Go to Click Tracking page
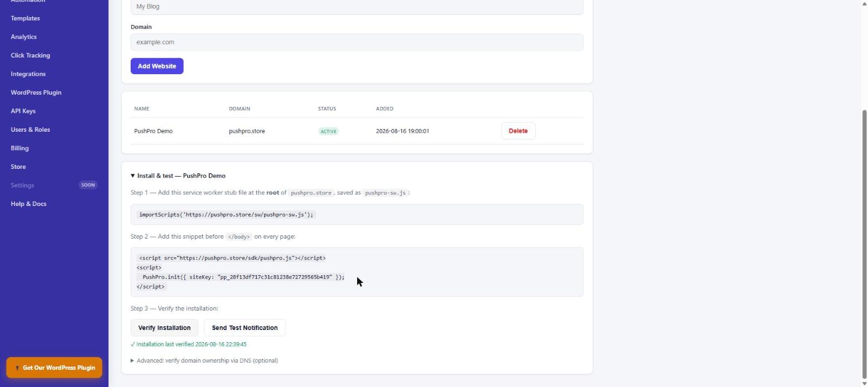868x387 pixels. click(30, 55)
